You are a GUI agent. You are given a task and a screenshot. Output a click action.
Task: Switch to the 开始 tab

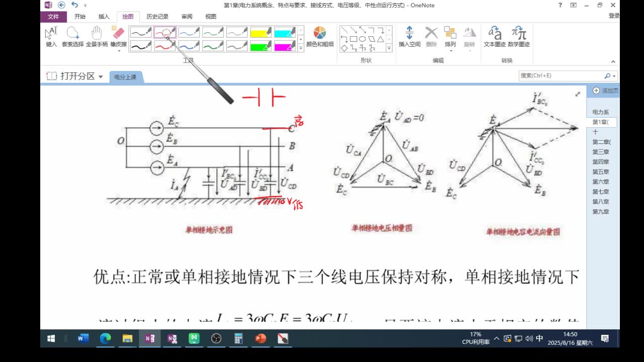80,17
